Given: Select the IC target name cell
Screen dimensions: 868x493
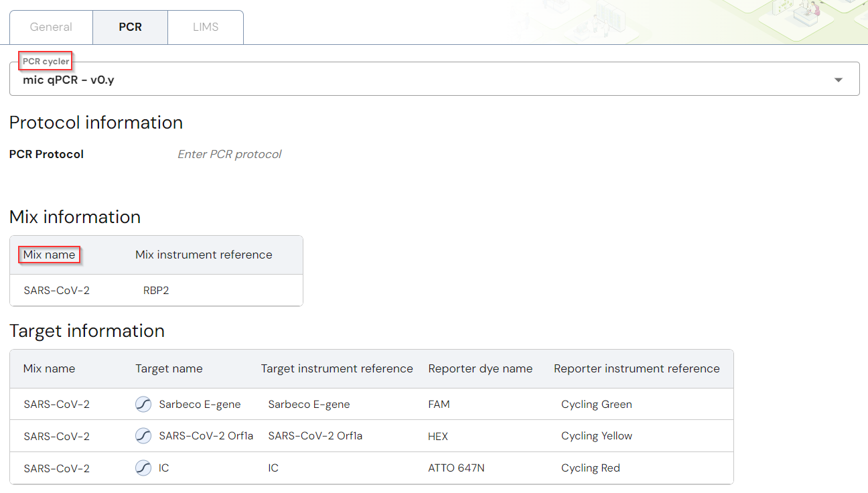Looking at the screenshot, I should [163, 468].
